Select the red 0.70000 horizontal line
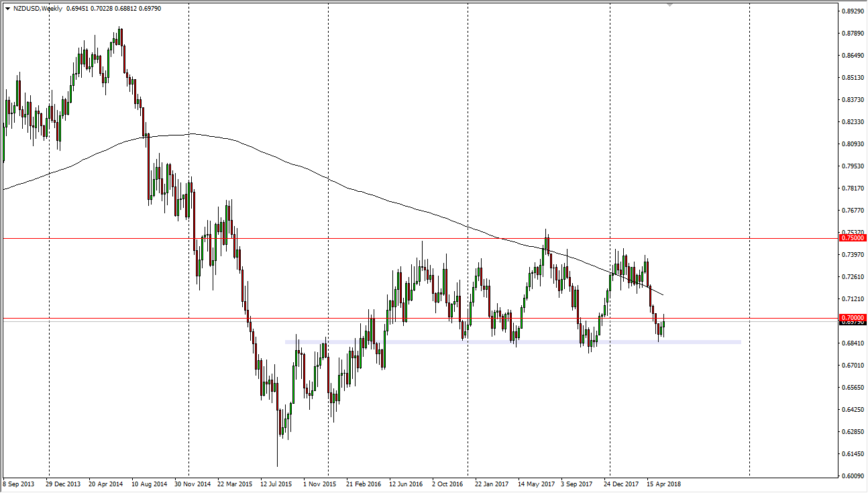The height and width of the screenshot is (493, 868). tap(402, 317)
